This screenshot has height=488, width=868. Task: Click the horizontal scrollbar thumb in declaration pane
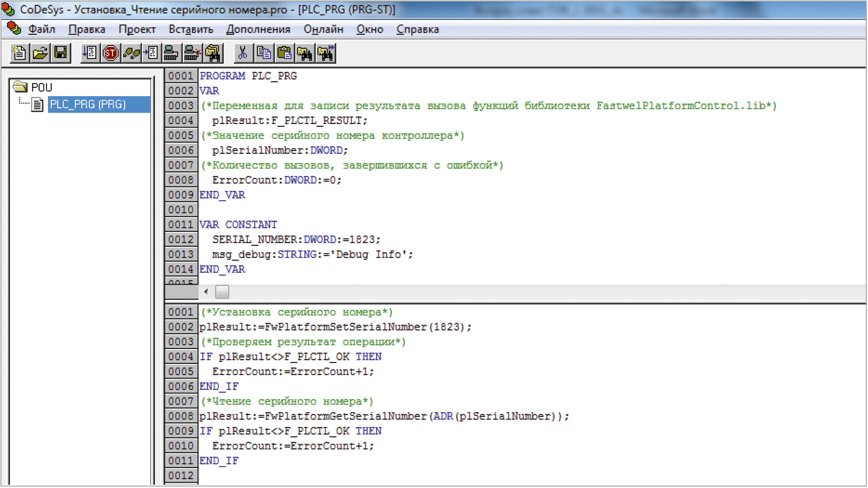[222, 291]
